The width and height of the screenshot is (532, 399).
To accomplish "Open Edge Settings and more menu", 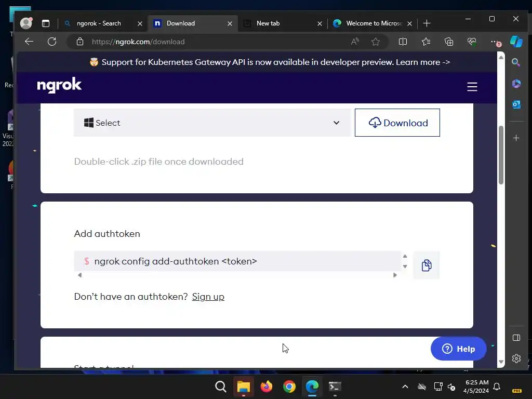I will tap(495, 42).
